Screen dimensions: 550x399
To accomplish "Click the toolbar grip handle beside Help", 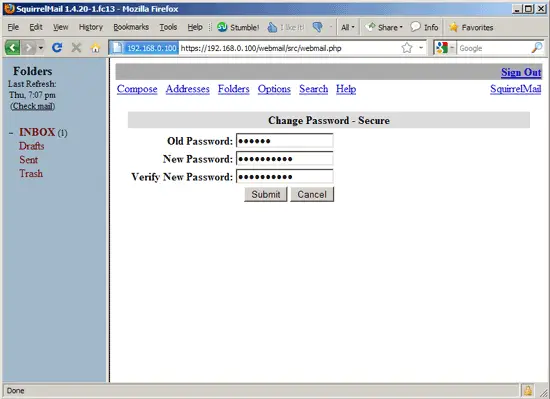I will point(210,27).
